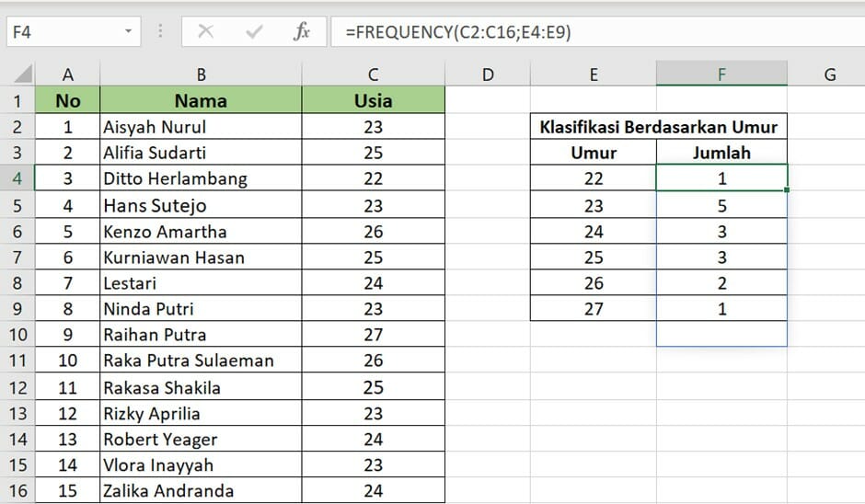Viewport: 865px width, 504px height.
Task: Select row 10 header
Action: [17, 334]
